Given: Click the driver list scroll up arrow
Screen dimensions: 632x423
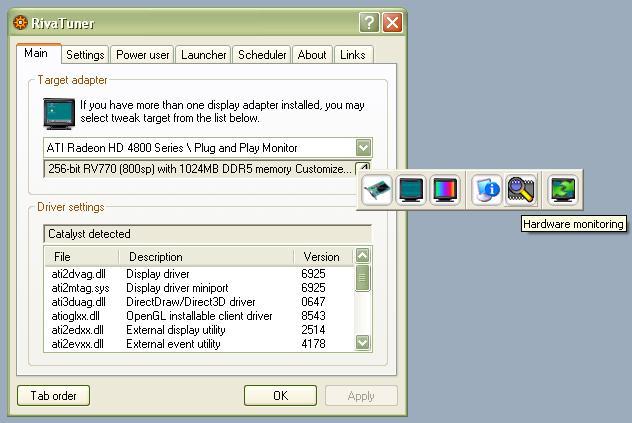Looking at the screenshot, I should 362,255.
